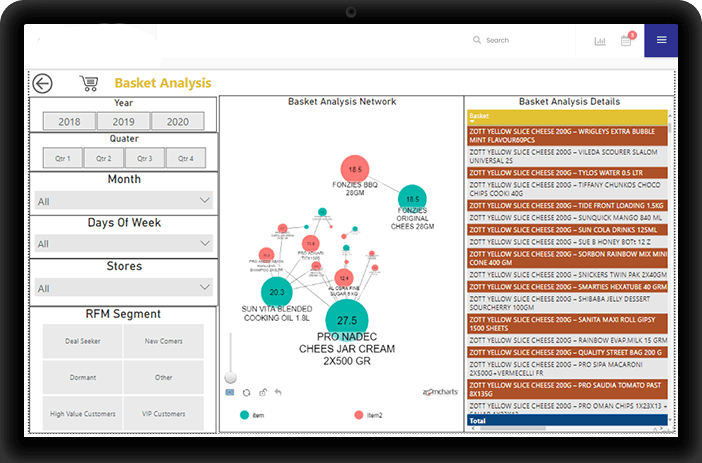Click the shopping cart icon
Viewport: 702px width, 463px height.
pyautogui.click(x=89, y=83)
